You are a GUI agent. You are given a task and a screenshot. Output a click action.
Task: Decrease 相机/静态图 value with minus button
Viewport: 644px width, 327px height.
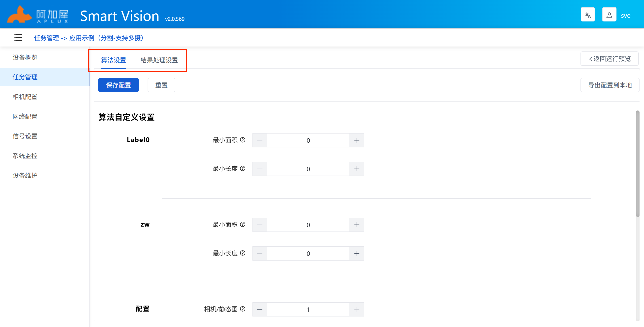260,309
